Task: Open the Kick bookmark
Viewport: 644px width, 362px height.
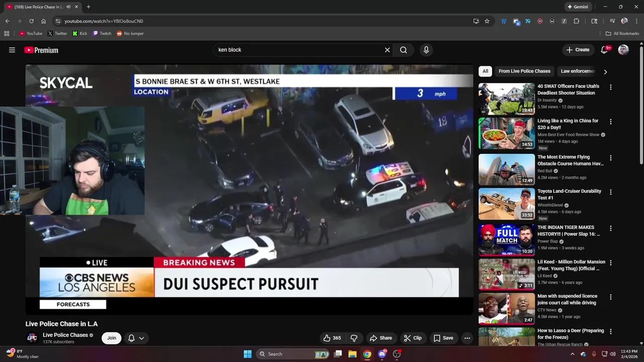Action: pyautogui.click(x=80, y=33)
